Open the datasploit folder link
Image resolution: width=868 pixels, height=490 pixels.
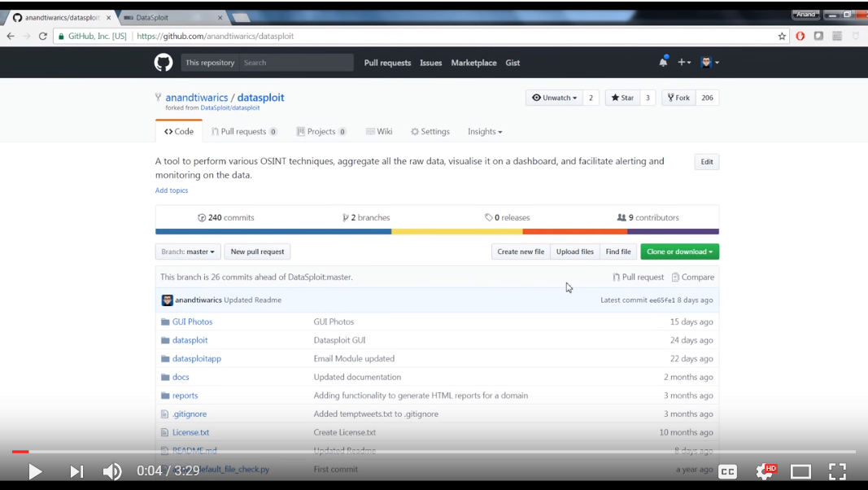tap(190, 340)
